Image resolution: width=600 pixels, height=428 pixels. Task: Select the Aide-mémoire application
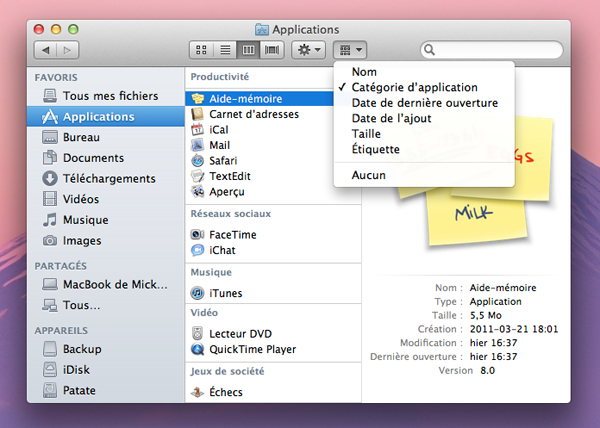pyautogui.click(x=259, y=99)
